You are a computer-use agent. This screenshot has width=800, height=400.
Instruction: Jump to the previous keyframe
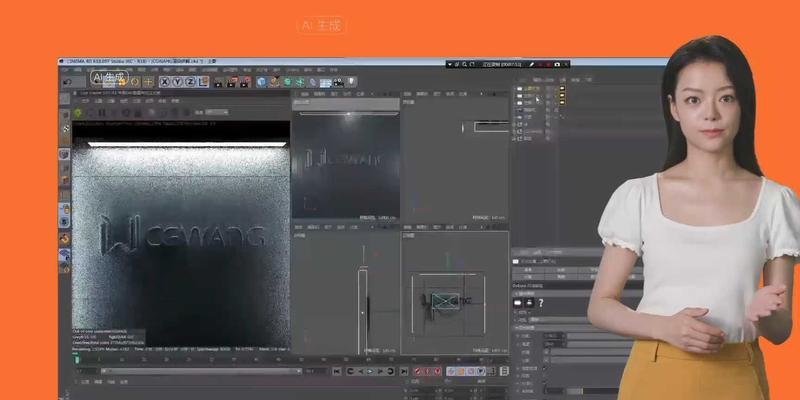click(350, 371)
